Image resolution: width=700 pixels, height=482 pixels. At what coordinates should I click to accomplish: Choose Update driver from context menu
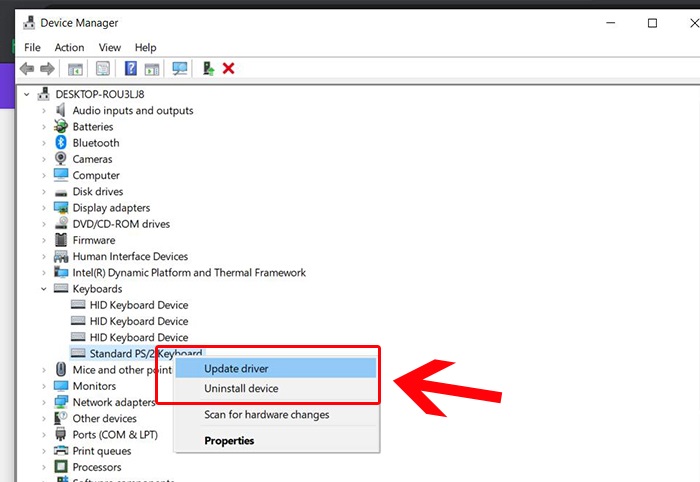[x=236, y=369]
